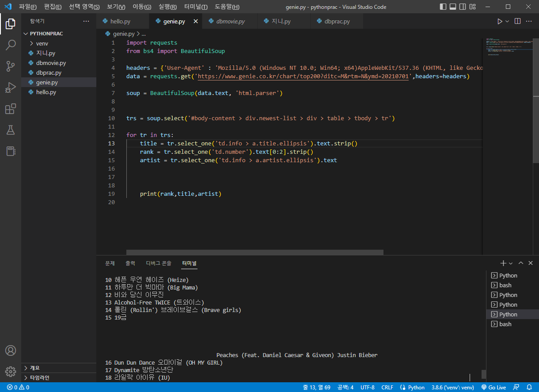Image resolution: width=539 pixels, height=392 pixels.
Task: Open the Explorer view in activity bar
Action: point(11,24)
